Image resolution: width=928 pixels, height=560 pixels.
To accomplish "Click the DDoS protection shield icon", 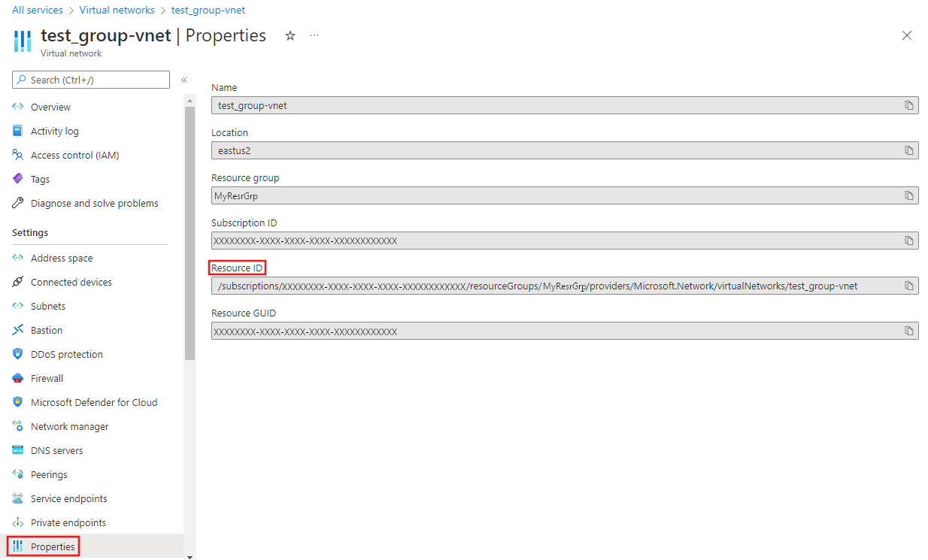I will [18, 354].
